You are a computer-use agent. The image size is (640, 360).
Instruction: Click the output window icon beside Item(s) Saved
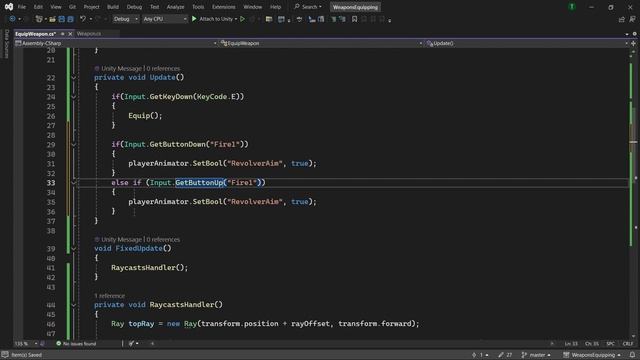tap(5, 355)
